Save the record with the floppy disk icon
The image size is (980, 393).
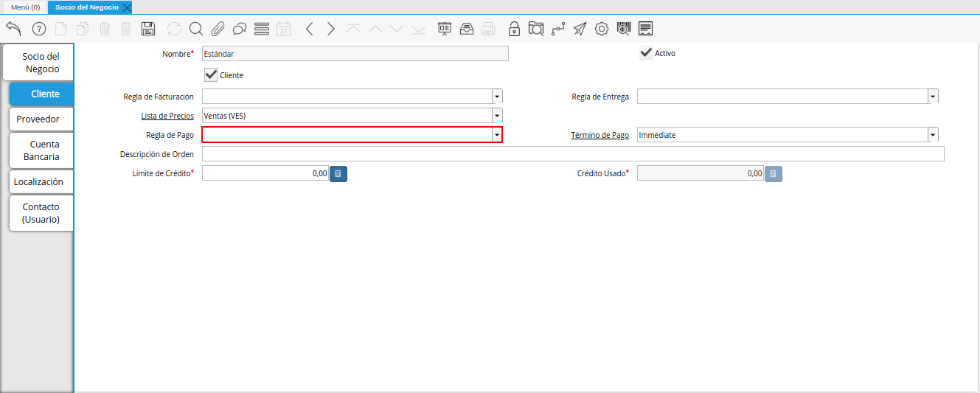147,29
